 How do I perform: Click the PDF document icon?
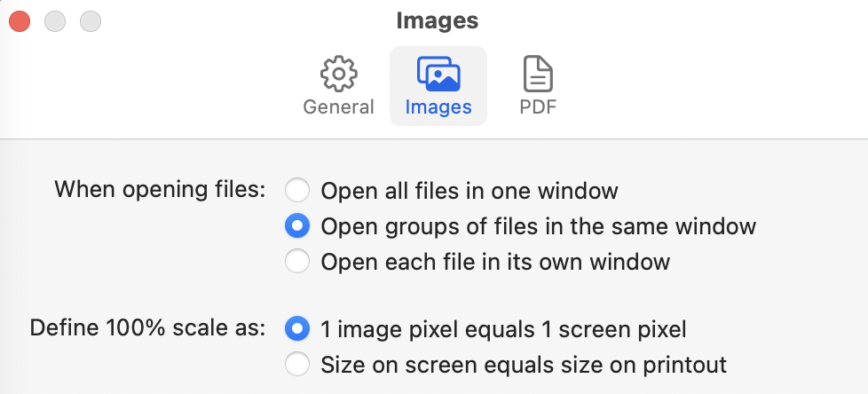click(x=537, y=75)
